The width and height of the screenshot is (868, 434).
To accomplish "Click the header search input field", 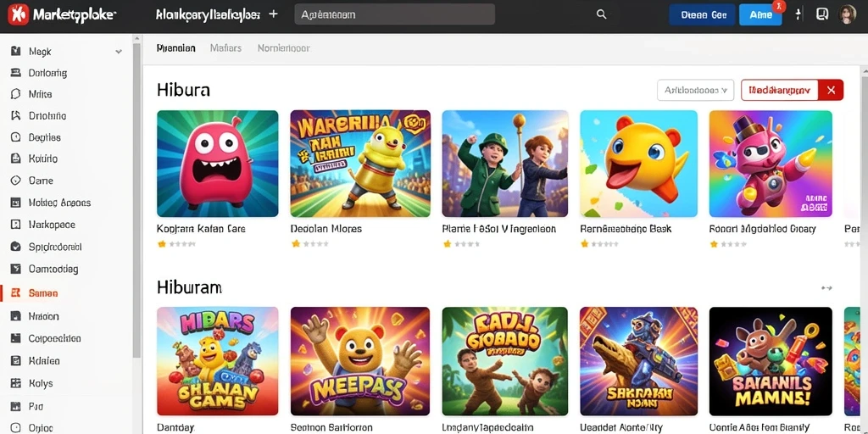I will click(395, 14).
